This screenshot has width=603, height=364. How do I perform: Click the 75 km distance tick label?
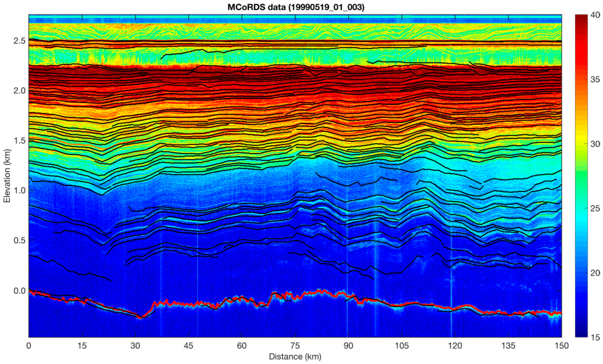pos(295,346)
